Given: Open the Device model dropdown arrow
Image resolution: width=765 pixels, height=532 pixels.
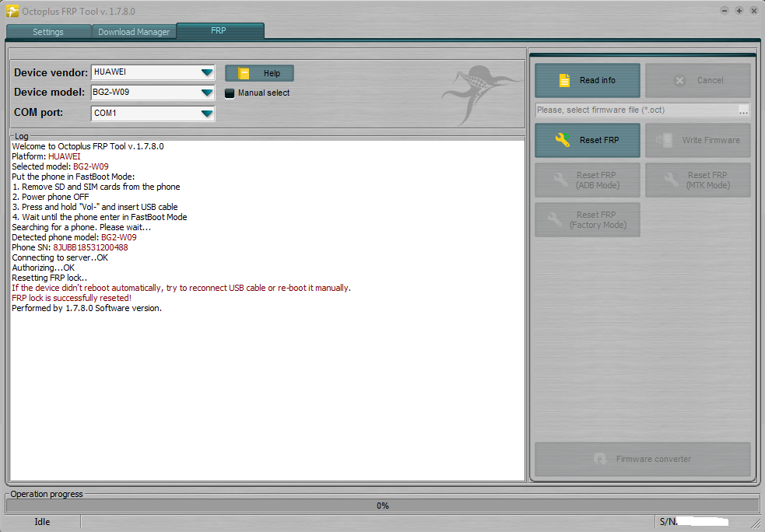Looking at the screenshot, I should [x=207, y=93].
